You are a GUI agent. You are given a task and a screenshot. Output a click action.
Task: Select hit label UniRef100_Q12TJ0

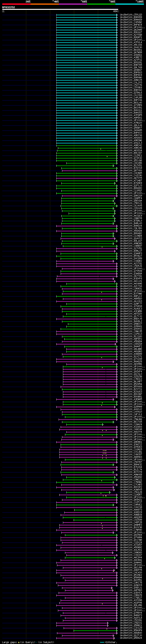click(x=131, y=635)
